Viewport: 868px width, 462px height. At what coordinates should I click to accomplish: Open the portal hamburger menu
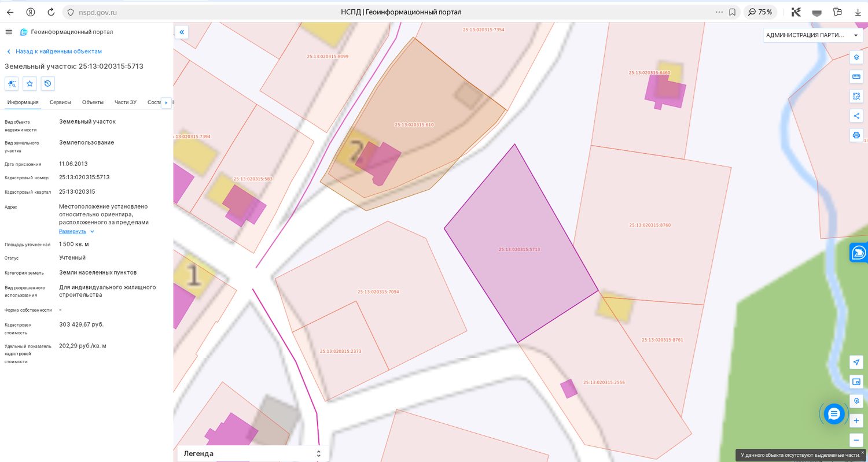(9, 32)
